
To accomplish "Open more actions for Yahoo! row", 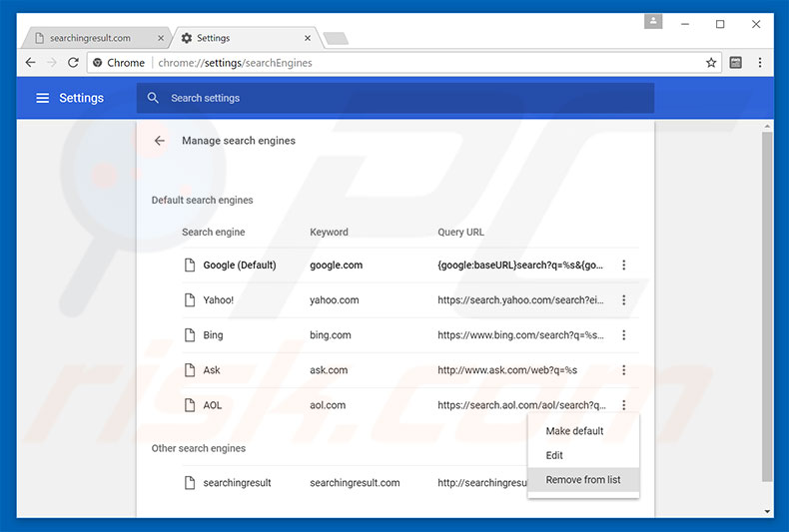I will [x=623, y=299].
